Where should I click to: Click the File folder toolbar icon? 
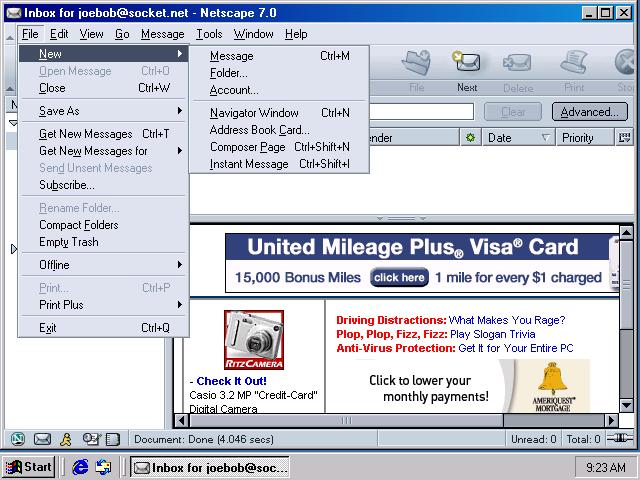pyautogui.click(x=416, y=63)
